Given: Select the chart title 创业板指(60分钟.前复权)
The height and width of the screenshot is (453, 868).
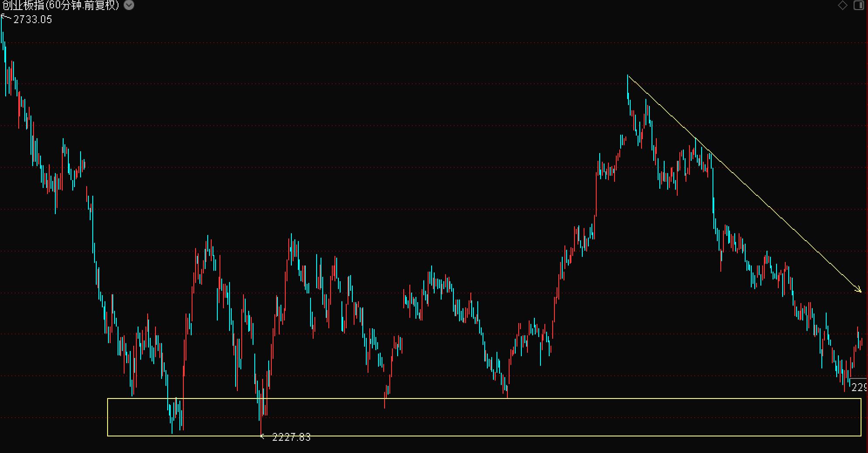Looking at the screenshot, I should click(60, 5).
